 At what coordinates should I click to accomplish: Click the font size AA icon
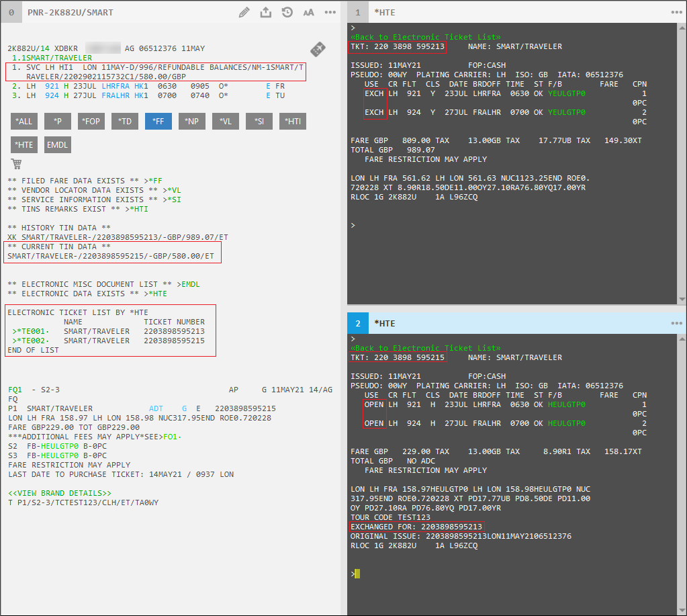pyautogui.click(x=308, y=12)
